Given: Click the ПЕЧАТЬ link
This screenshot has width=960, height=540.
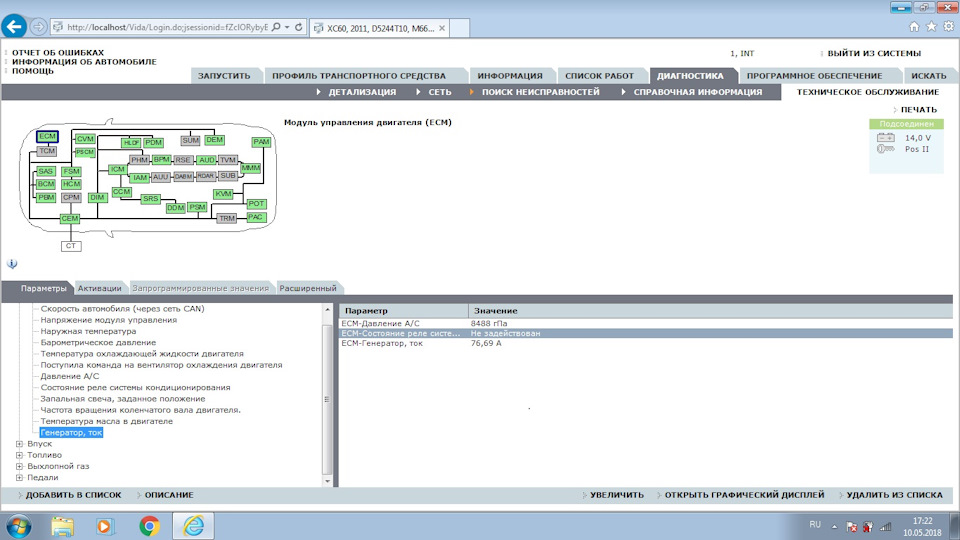Looking at the screenshot, I should [918, 110].
